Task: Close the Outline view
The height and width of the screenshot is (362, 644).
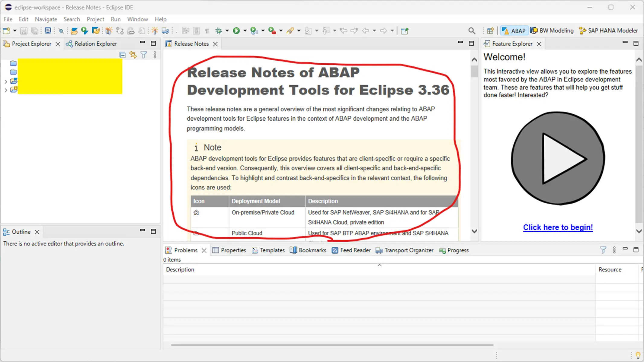Action: point(37,232)
